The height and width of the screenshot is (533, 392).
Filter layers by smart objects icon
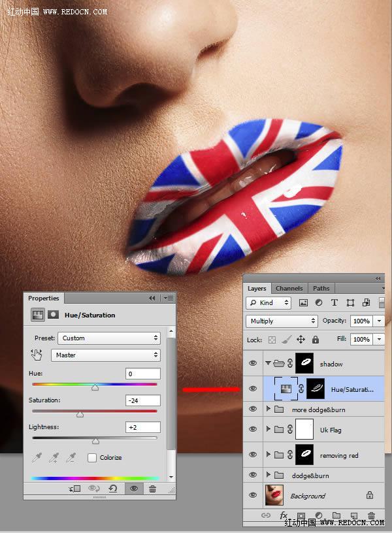coord(366,302)
